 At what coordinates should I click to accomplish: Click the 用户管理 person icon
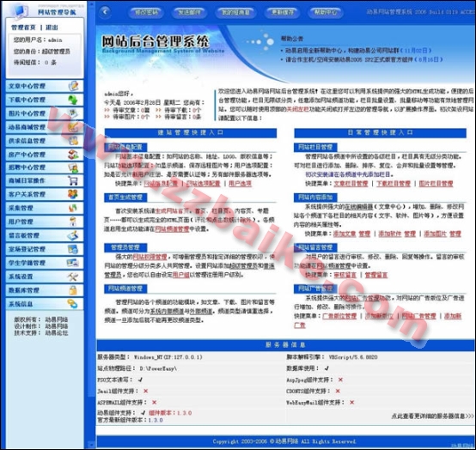click(73, 222)
